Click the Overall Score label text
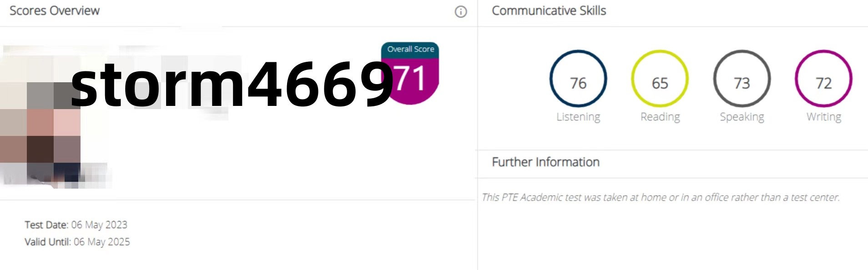Viewport: 868px width, 270px height. click(411, 49)
